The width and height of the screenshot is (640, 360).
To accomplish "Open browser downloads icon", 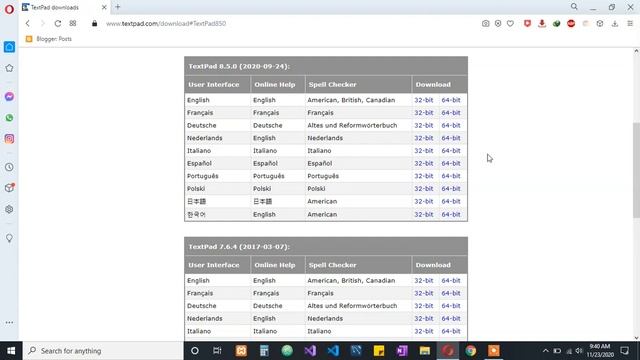I will tap(615, 24).
